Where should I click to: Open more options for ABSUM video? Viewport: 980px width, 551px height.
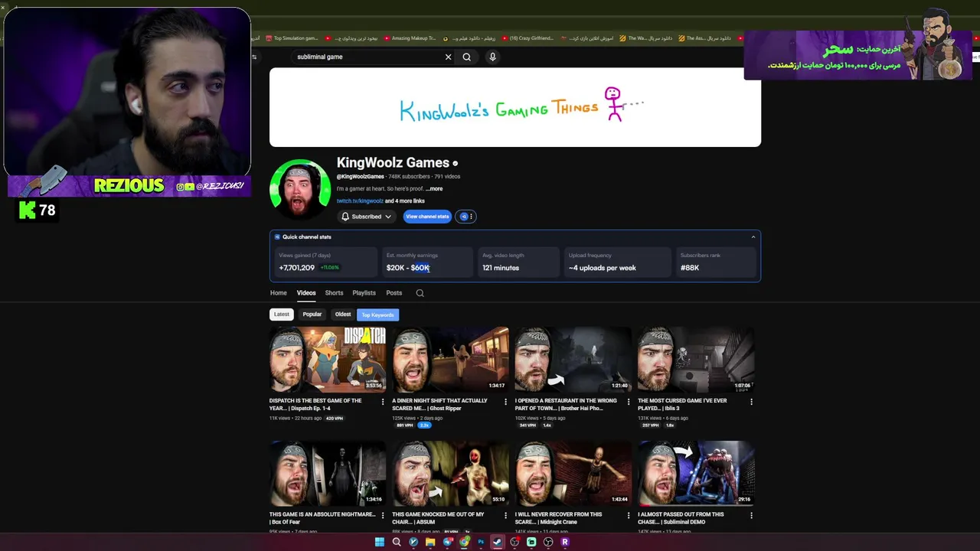pos(505,516)
